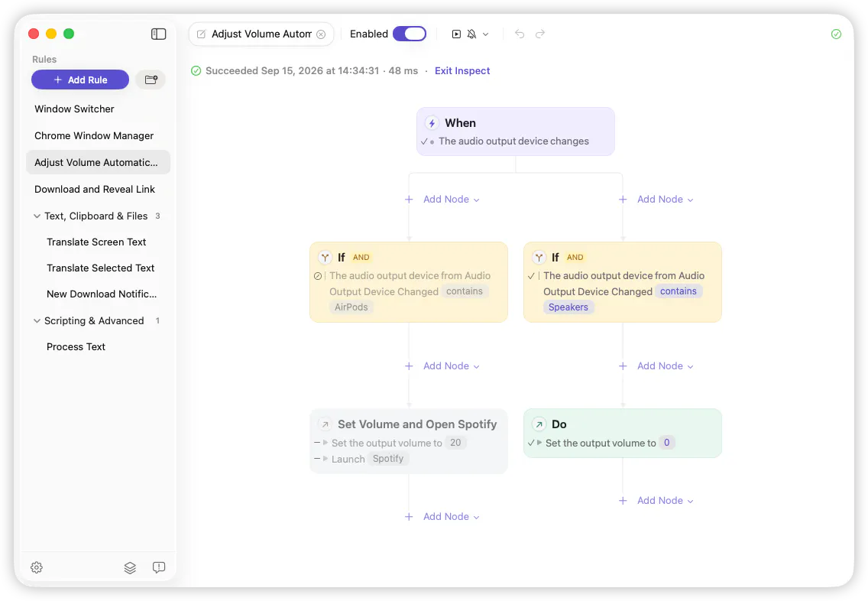Click the 'Do' node title
Screen dimensions: 868x601
[x=559, y=424]
